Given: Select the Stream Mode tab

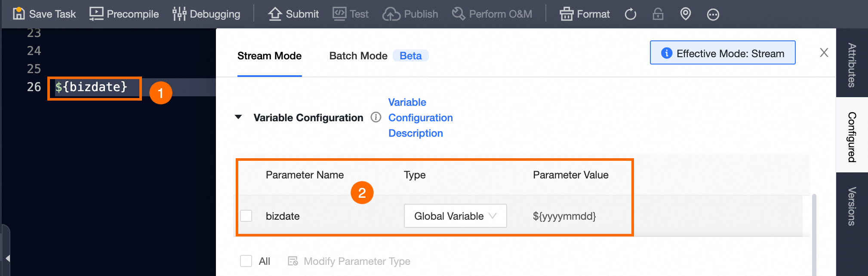Looking at the screenshot, I should (269, 56).
